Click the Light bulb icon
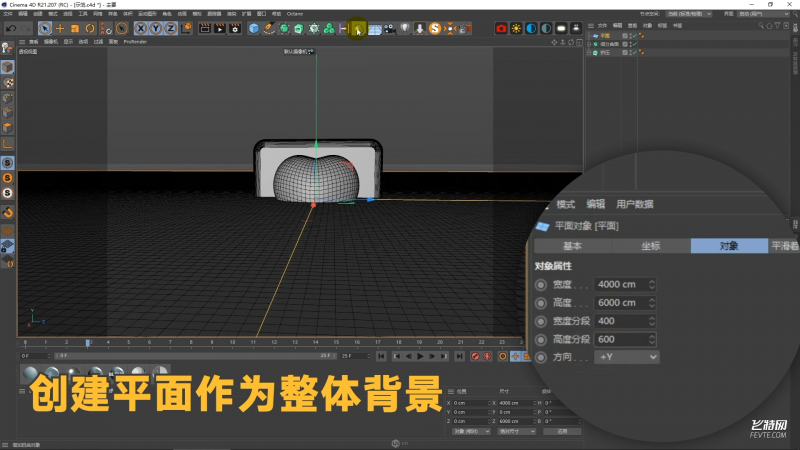 [x=405, y=29]
